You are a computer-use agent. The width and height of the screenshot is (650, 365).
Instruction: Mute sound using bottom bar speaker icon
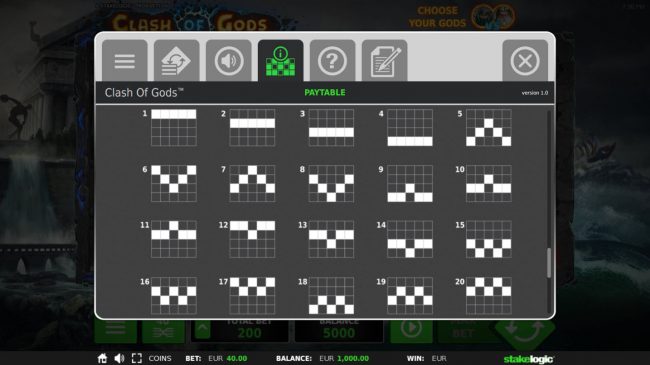[119, 358]
